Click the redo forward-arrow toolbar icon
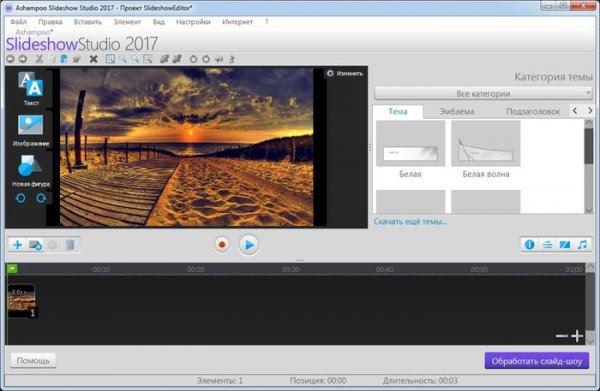 pyautogui.click(x=23, y=59)
